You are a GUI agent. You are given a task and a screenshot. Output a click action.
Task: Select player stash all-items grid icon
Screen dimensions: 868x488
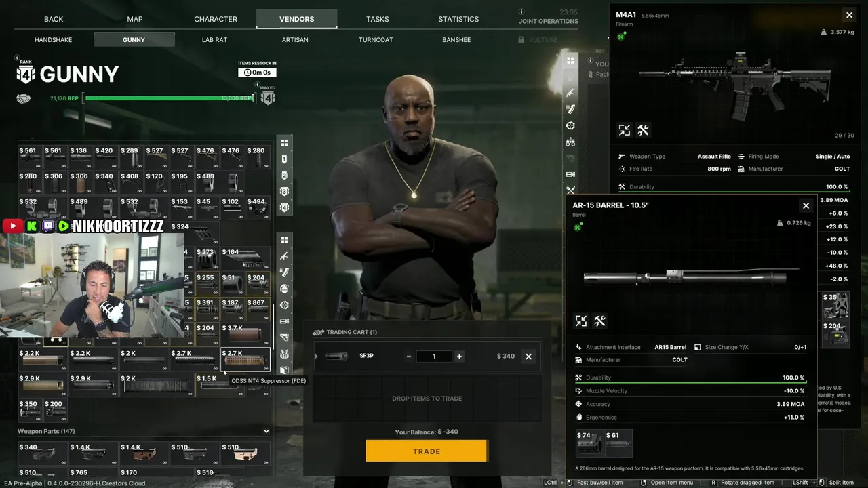570,60
